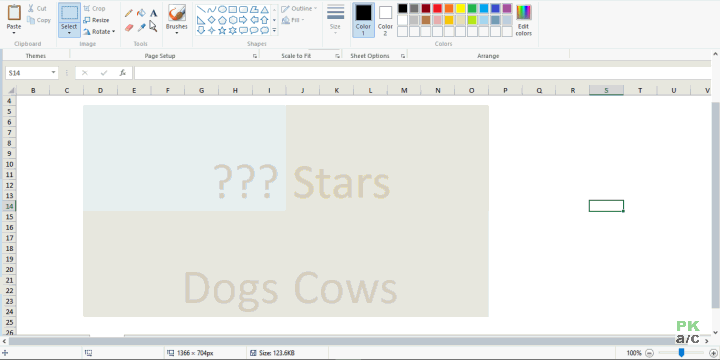This screenshot has width=720, height=360.
Task: Pick the Five-point star shape
Action: click(x=222, y=30)
